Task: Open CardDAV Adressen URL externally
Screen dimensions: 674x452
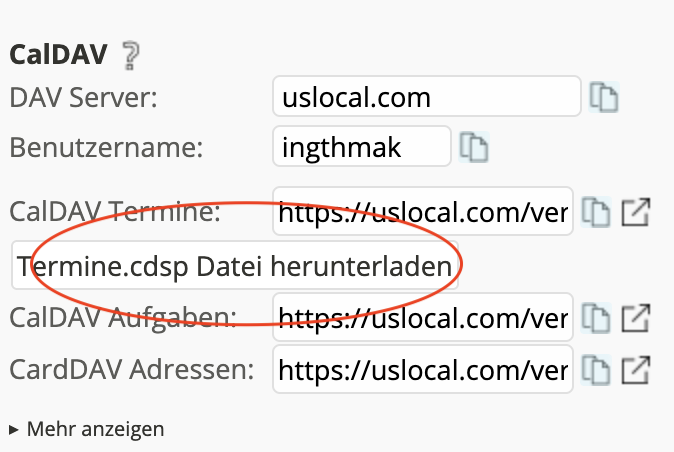Action: pos(635,371)
